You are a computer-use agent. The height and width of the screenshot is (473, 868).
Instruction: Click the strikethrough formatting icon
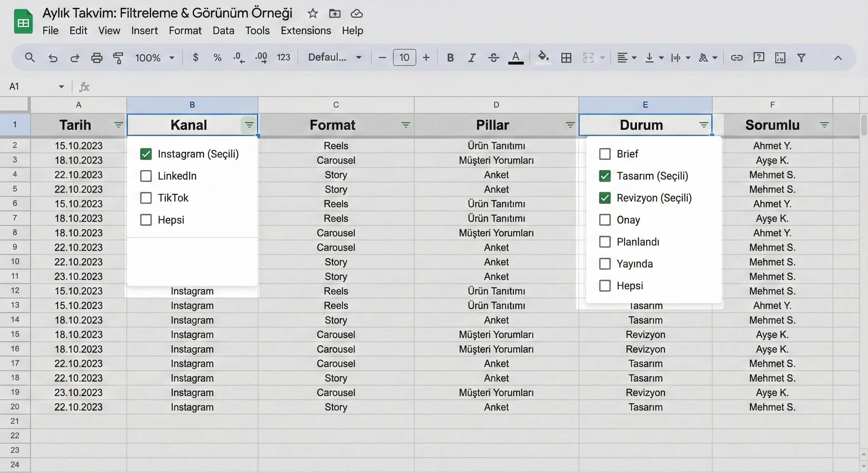click(x=493, y=58)
